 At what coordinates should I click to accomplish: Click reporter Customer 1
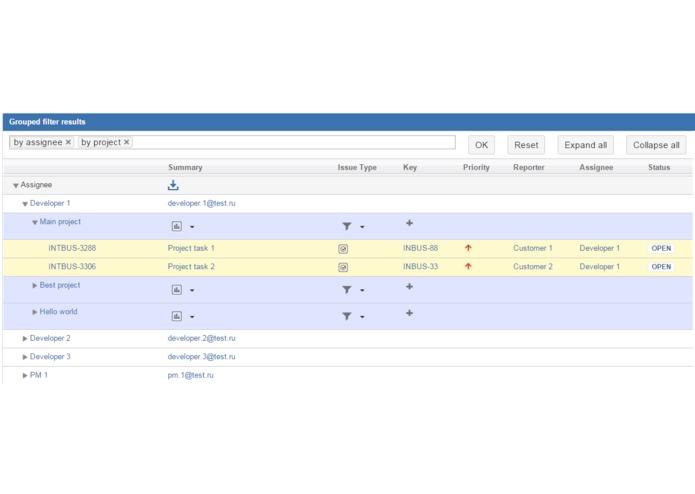pyautogui.click(x=533, y=248)
